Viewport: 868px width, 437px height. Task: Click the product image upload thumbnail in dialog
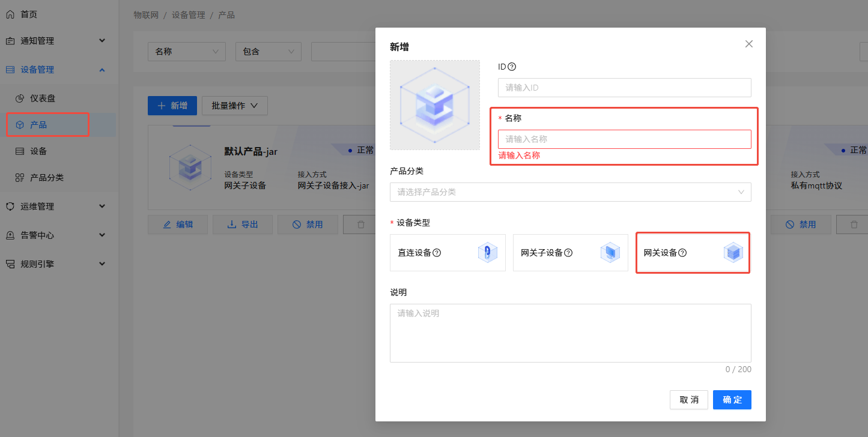pyautogui.click(x=435, y=105)
